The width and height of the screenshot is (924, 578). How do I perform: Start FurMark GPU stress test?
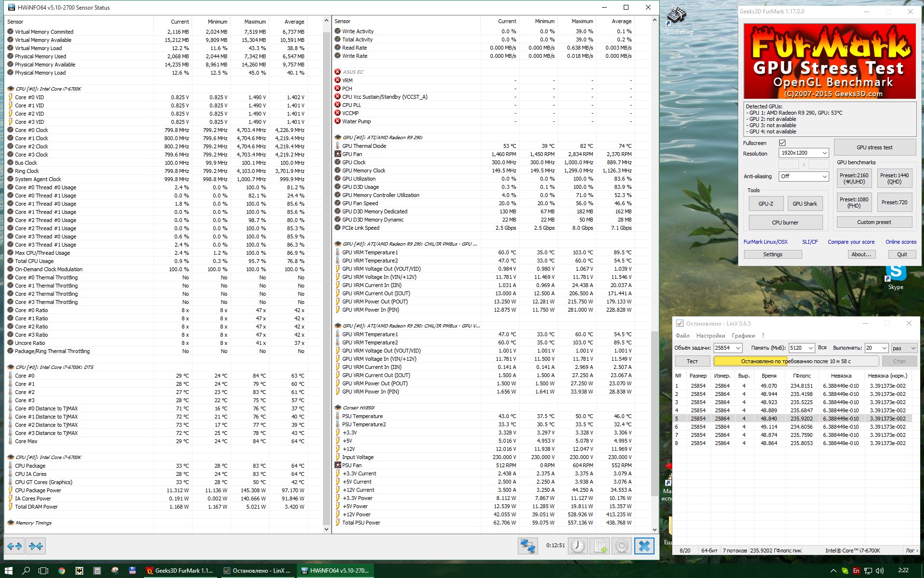point(874,147)
